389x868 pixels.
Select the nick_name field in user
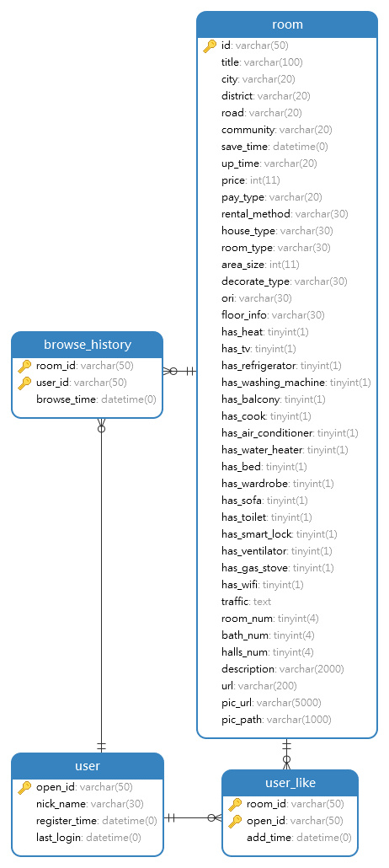[x=88, y=804]
